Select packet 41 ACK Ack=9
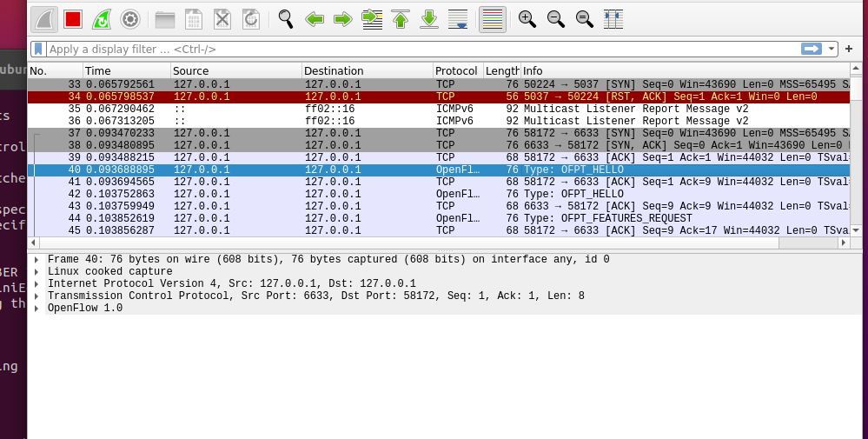868x439 pixels. (x=439, y=183)
